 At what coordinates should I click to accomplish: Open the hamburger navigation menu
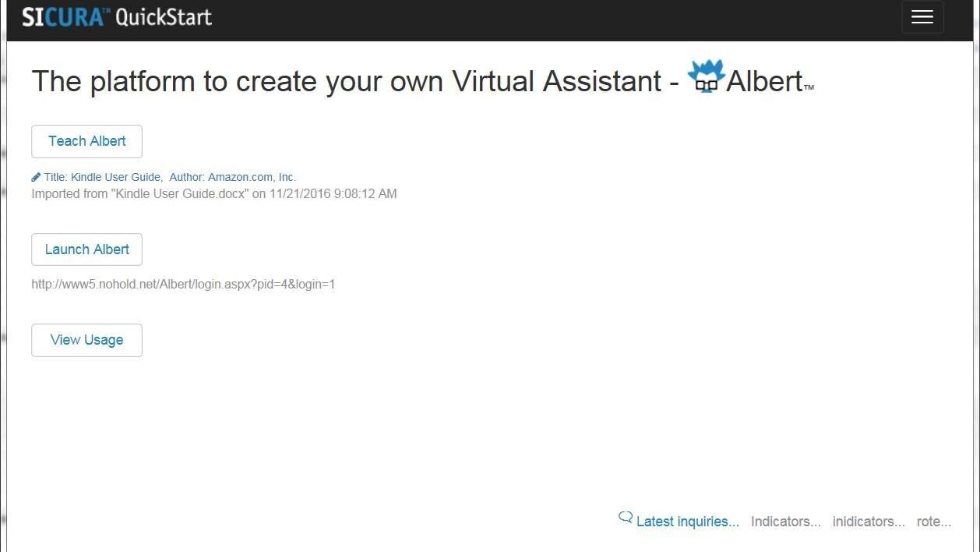click(922, 17)
